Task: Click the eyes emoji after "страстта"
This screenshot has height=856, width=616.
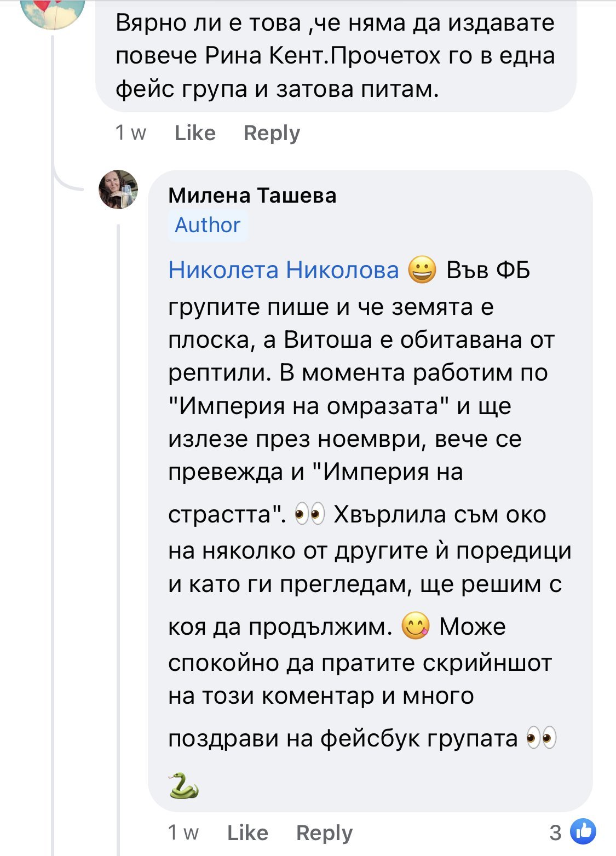Action: 310,515
